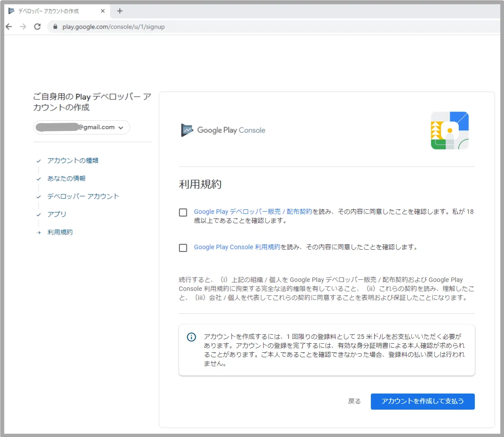Go to the アプリ step
The height and width of the screenshot is (437, 504).
click(x=57, y=214)
